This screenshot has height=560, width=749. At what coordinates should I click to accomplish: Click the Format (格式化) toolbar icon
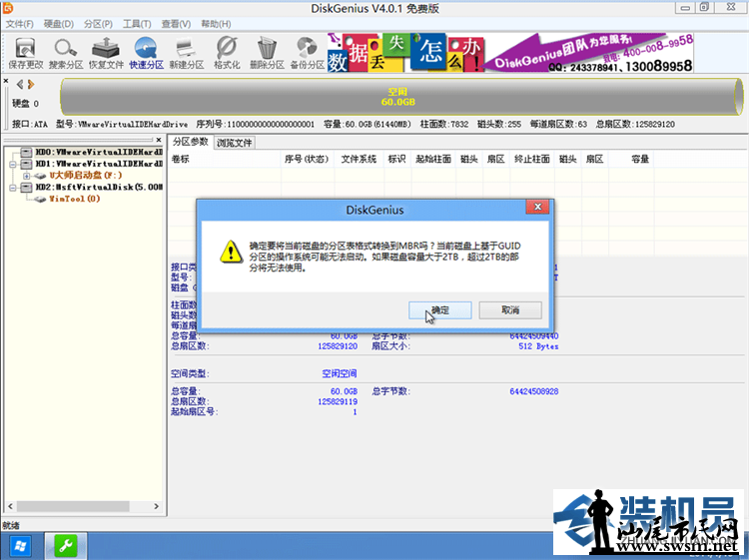point(227,53)
